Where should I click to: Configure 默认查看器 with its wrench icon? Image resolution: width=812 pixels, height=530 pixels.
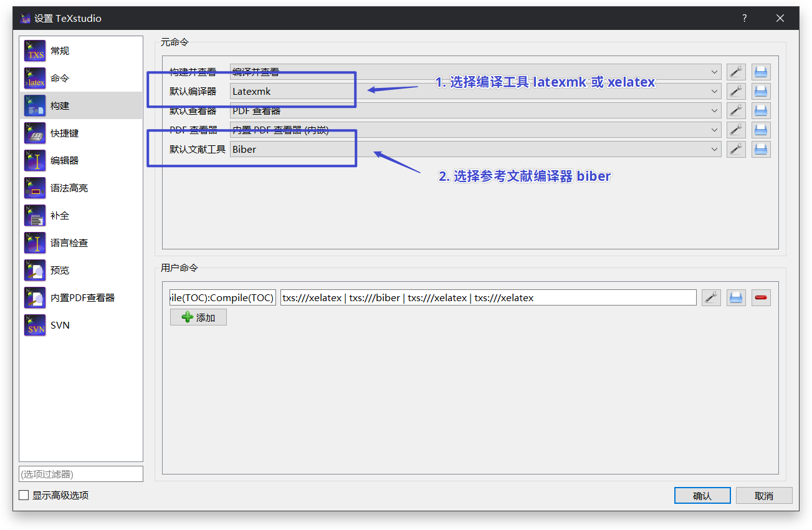click(736, 110)
